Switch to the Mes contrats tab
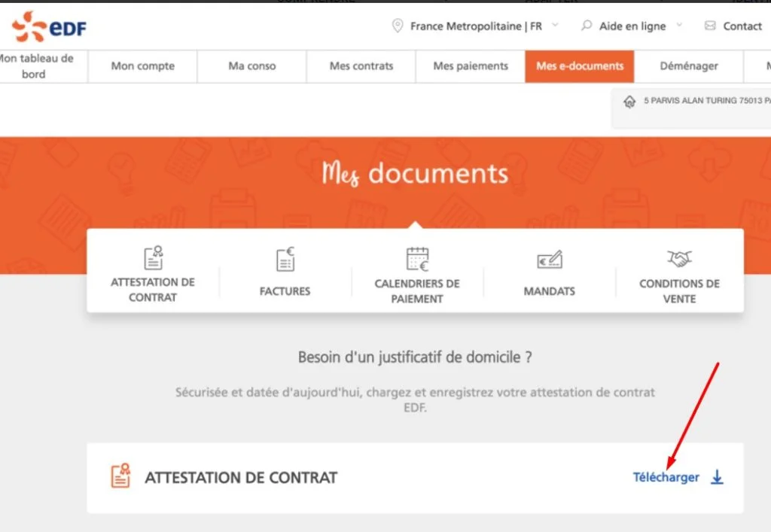Screen dimensions: 771x532 [361, 66]
